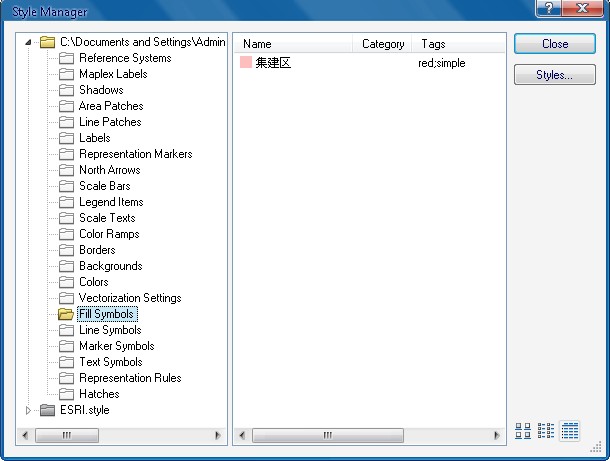
Task: Select the Text Symbols tree item
Action: point(111,362)
